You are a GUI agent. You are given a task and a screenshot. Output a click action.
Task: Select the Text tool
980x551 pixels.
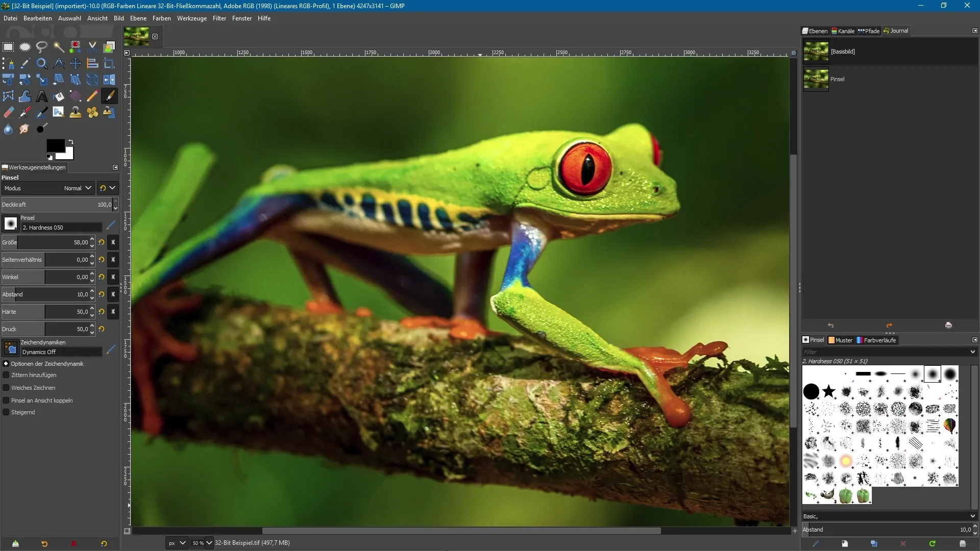pos(42,96)
